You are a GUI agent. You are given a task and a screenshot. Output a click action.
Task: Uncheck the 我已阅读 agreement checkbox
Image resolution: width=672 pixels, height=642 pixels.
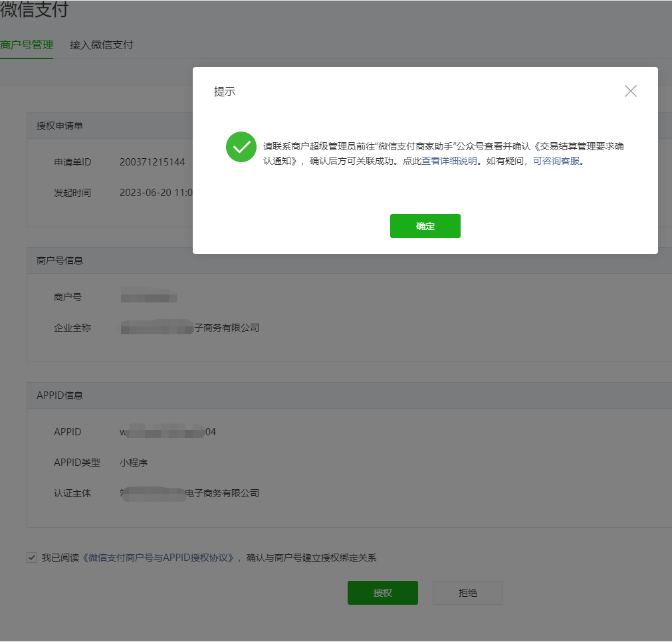32,558
